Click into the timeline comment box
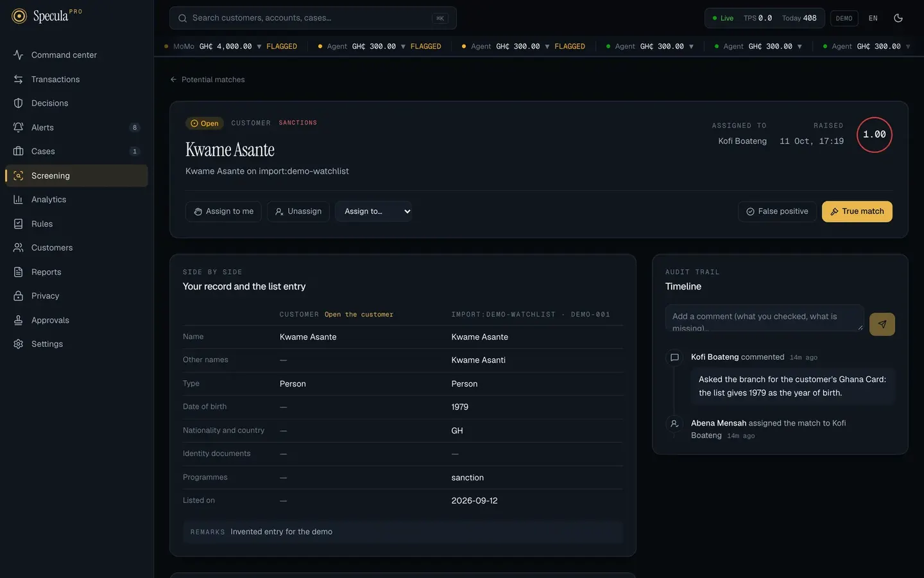Screen dimensions: 924x578 (x=764, y=318)
